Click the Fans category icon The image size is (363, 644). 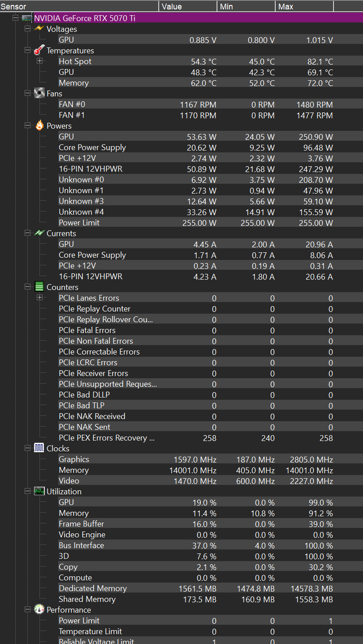pos(39,93)
